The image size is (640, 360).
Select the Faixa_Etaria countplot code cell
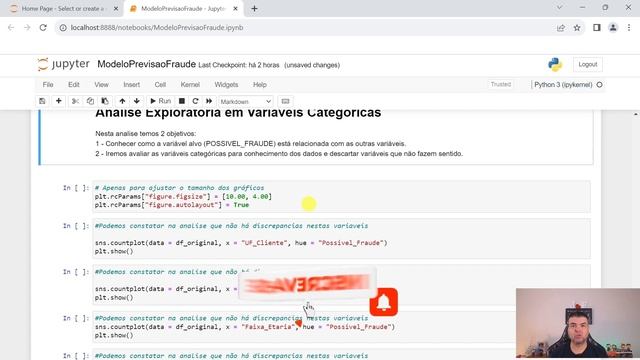(x=341, y=327)
